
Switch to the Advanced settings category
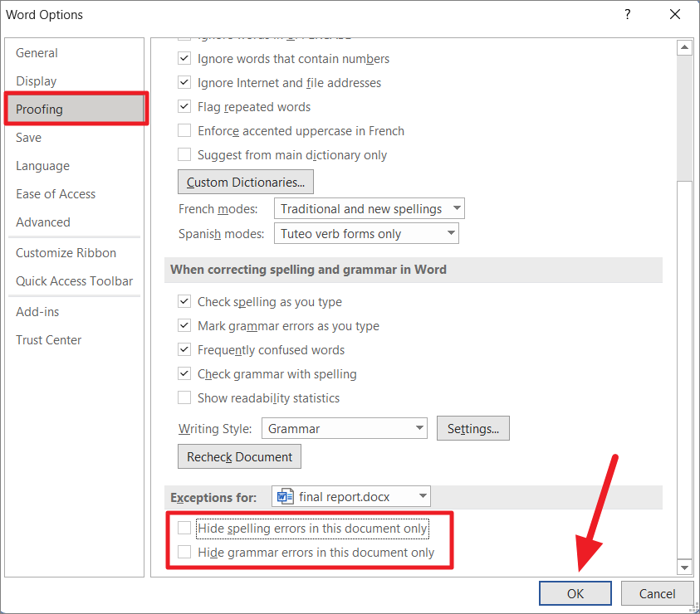pyautogui.click(x=42, y=222)
